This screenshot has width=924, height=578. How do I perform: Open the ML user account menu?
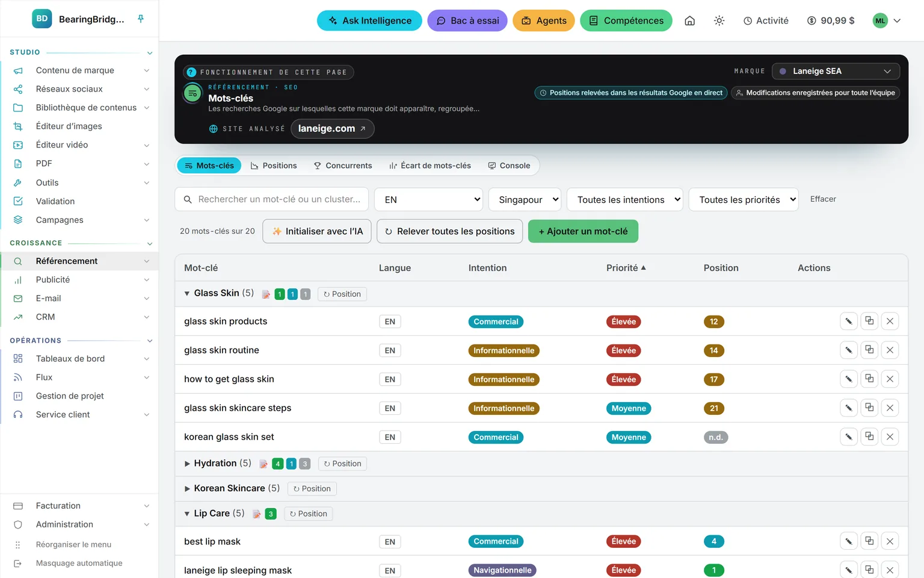(x=887, y=20)
